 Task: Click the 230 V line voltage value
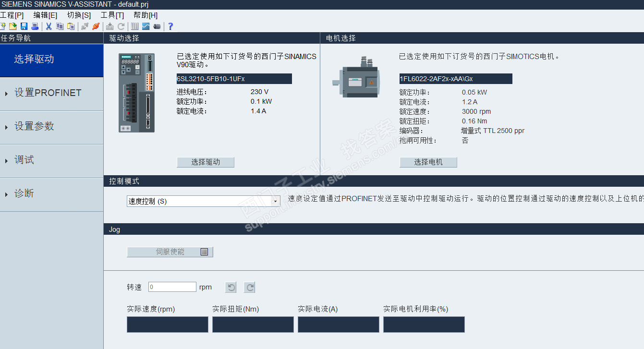click(259, 92)
